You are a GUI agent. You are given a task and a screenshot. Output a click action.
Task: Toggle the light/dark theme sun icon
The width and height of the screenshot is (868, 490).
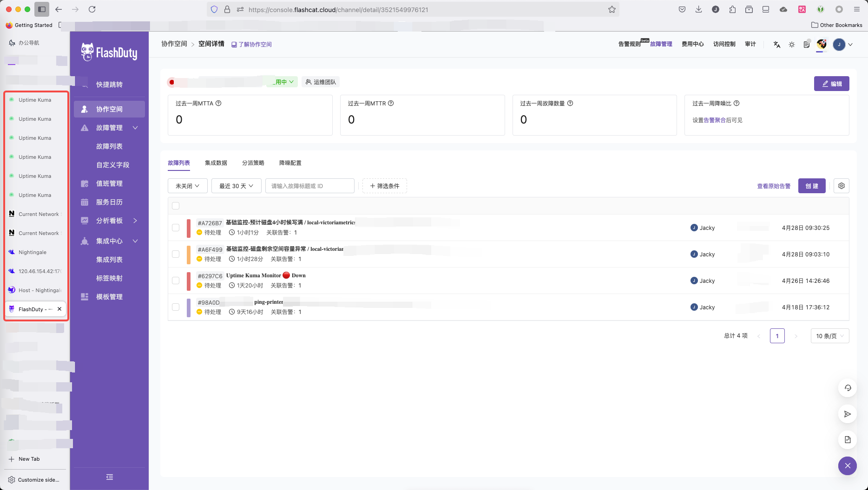(792, 45)
